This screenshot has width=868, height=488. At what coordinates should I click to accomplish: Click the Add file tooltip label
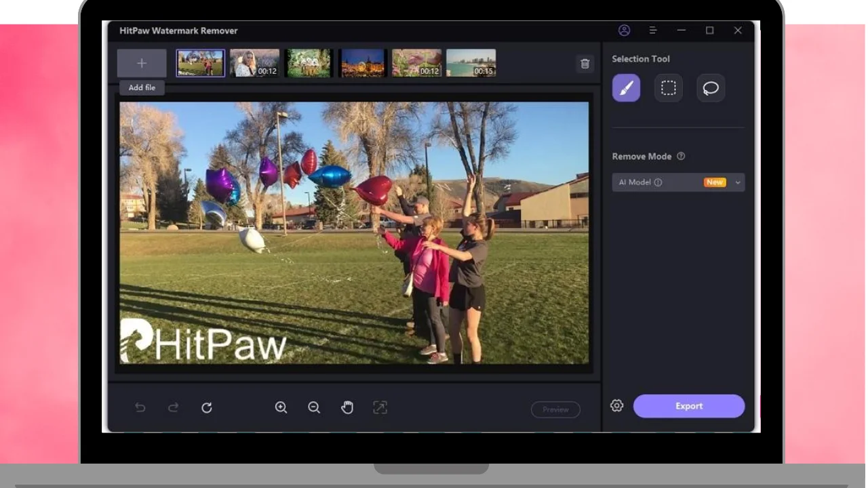point(142,87)
